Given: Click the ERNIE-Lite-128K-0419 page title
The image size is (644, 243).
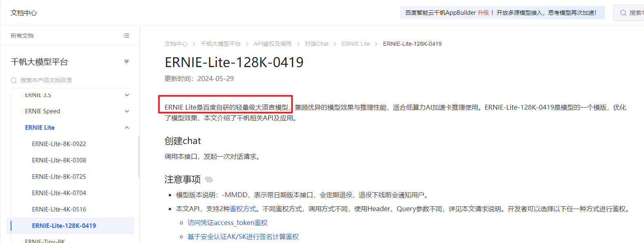Looking at the screenshot, I should pyautogui.click(x=234, y=62).
